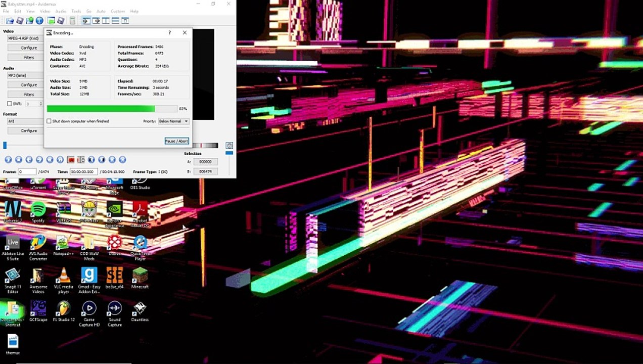This screenshot has height=364, width=643.
Task: Open the Acrobat Reader DC desktop icon
Action: (x=140, y=214)
